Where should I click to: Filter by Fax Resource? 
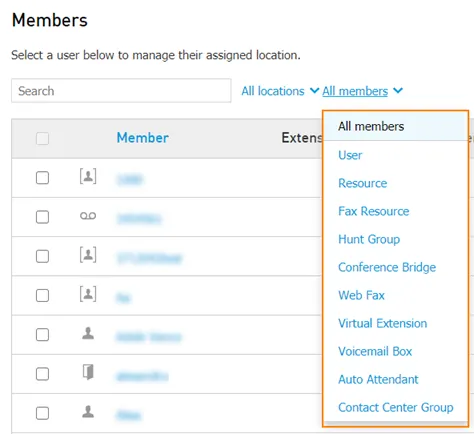point(374,211)
